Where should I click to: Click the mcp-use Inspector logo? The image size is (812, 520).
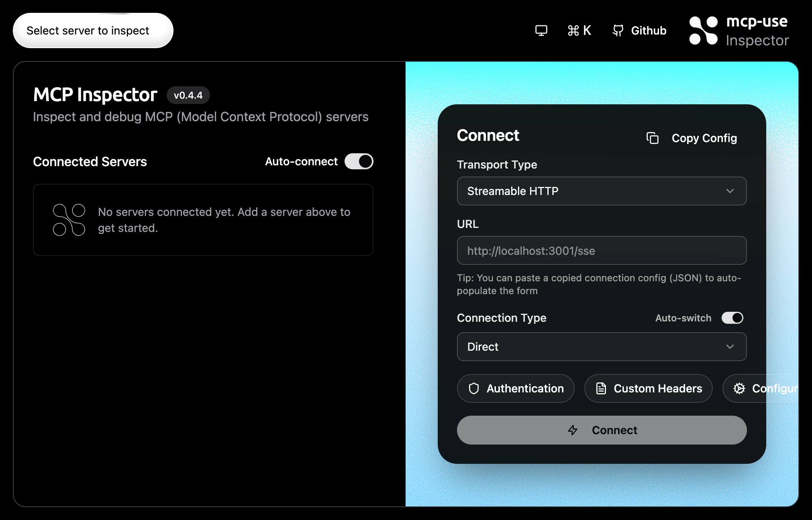coord(703,30)
